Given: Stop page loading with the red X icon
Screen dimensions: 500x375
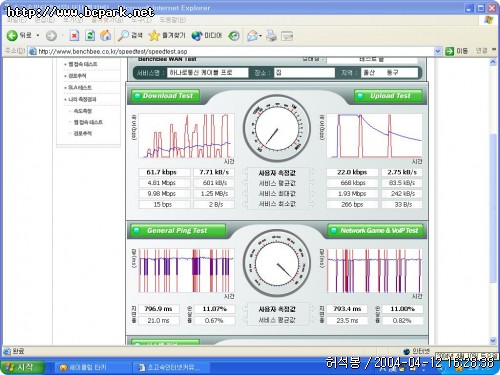Looking at the screenshot, I should [x=74, y=36].
